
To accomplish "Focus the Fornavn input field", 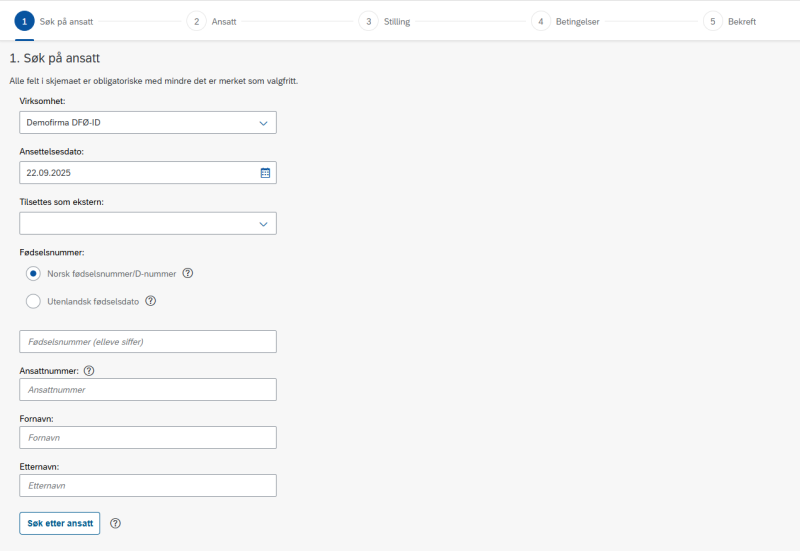I will (148, 437).
